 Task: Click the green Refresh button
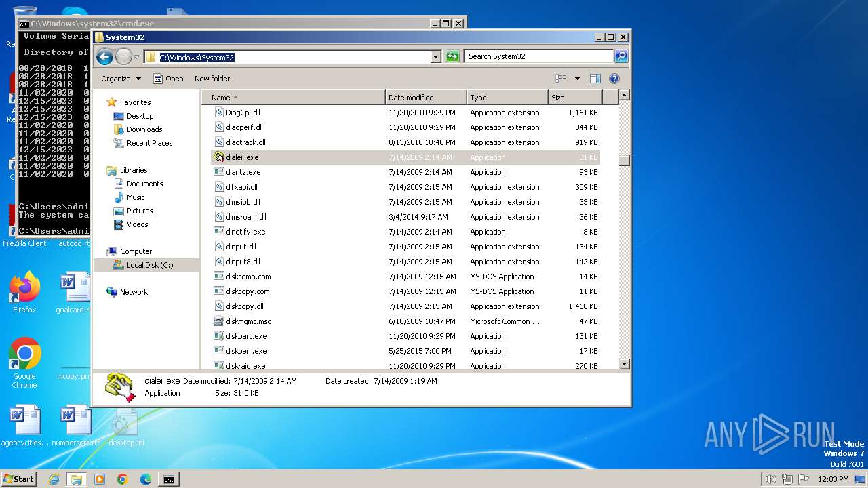[x=452, y=57]
